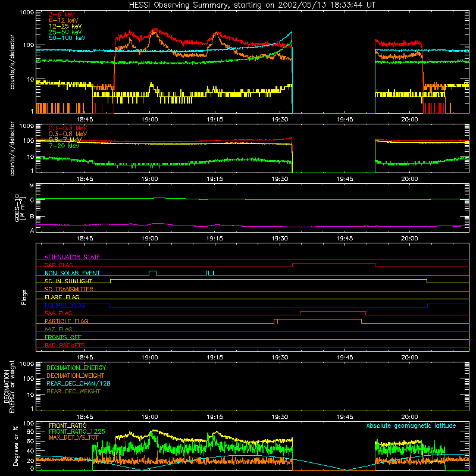Select the SC_TRANSMITTER flag label
Screen dimensions: 476x476
pyautogui.click(x=68, y=289)
